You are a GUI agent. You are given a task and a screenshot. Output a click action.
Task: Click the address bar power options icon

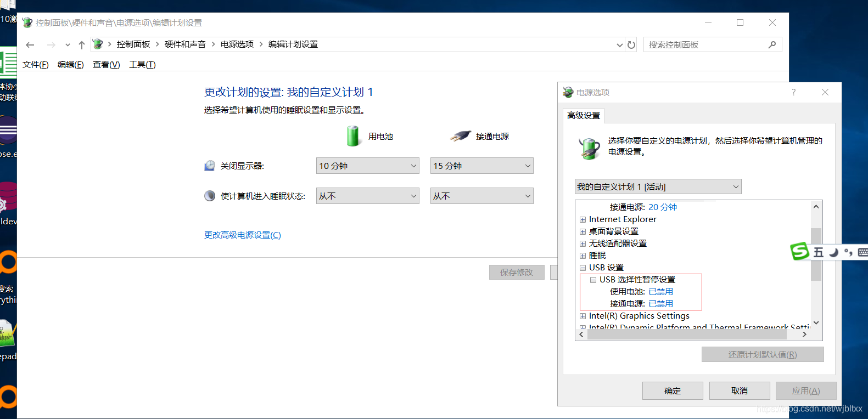click(98, 44)
